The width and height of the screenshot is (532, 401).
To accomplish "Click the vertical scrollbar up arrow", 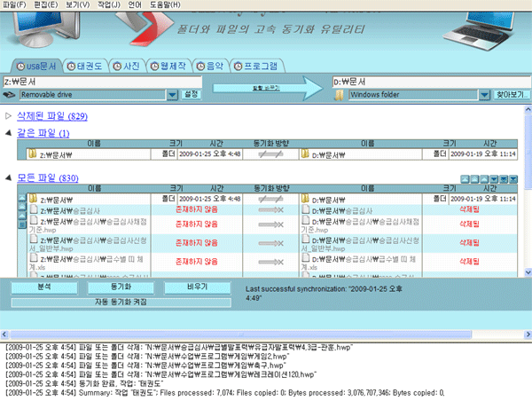I will point(528,109).
